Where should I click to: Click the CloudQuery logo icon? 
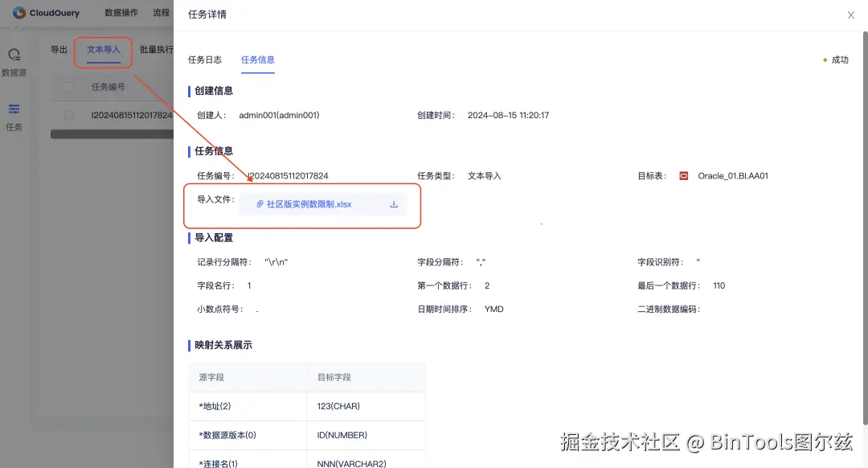click(19, 13)
